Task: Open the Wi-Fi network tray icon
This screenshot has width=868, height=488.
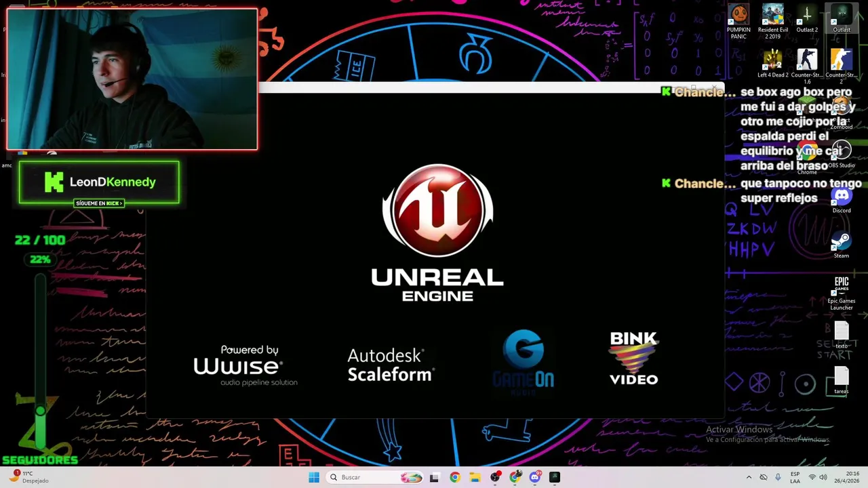Action: point(812,477)
